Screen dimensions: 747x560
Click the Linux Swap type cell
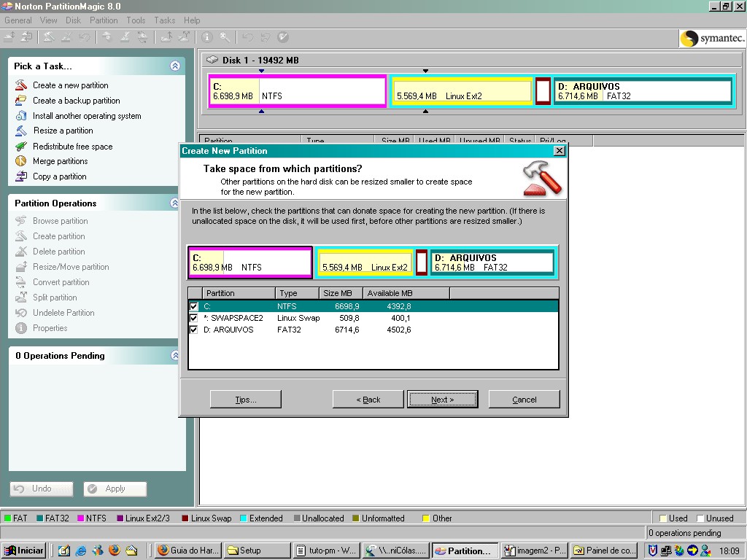[298, 318]
